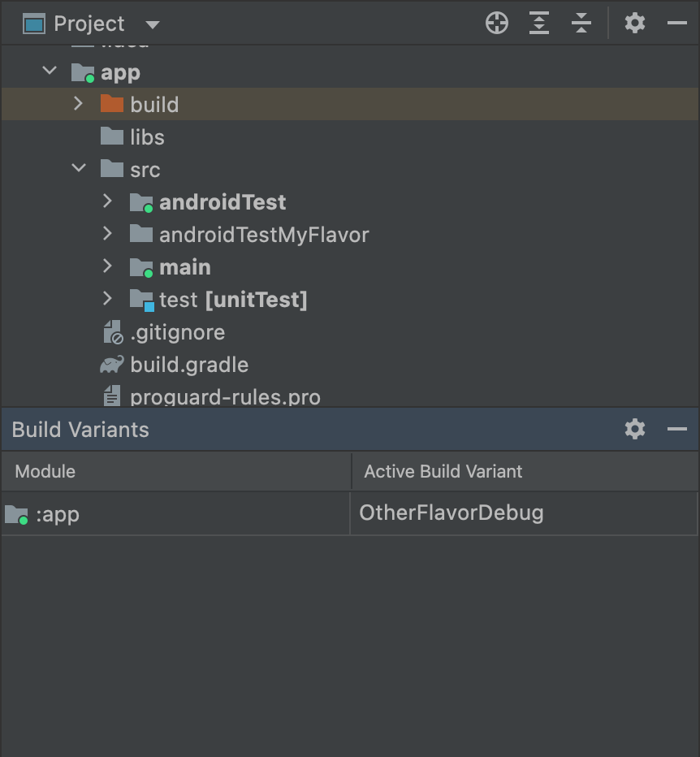
Task: Click the build.gradle Gradle elephant icon
Action: tap(112, 365)
